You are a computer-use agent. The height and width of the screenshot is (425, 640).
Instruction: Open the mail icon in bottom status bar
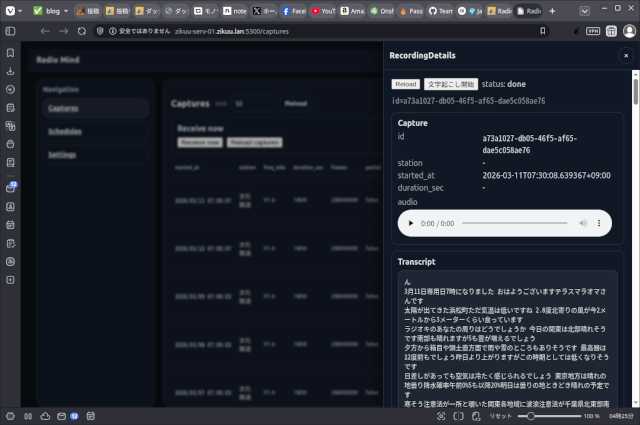(x=61, y=416)
